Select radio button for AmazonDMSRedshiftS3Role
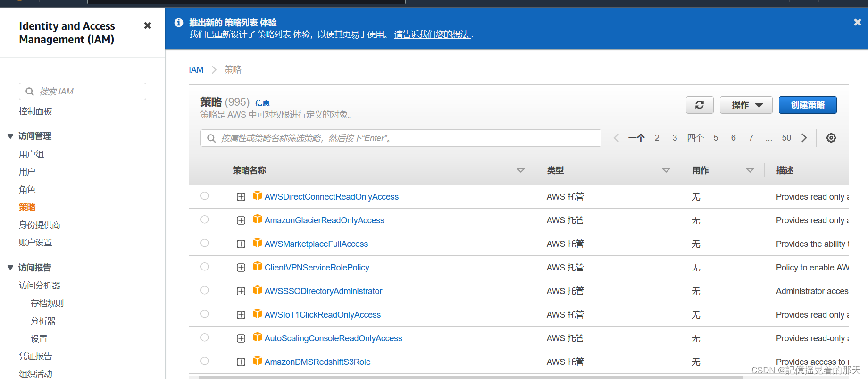The width and height of the screenshot is (868, 379). pyautogui.click(x=204, y=361)
